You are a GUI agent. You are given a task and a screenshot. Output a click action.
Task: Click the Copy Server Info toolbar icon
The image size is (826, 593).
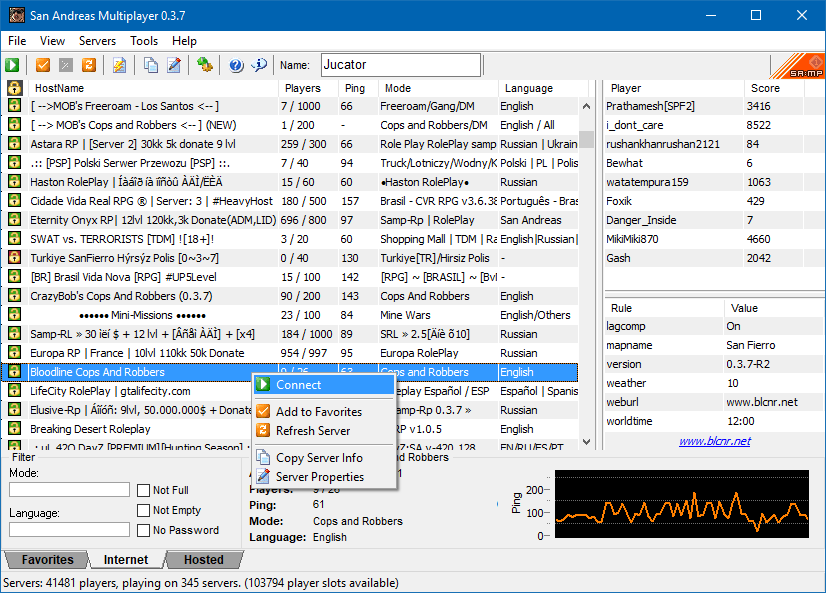(151, 65)
